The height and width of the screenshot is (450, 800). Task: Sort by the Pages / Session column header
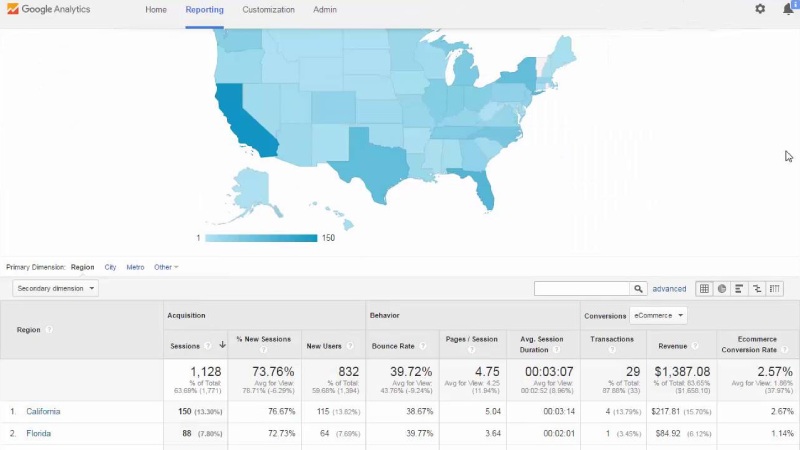click(x=471, y=339)
